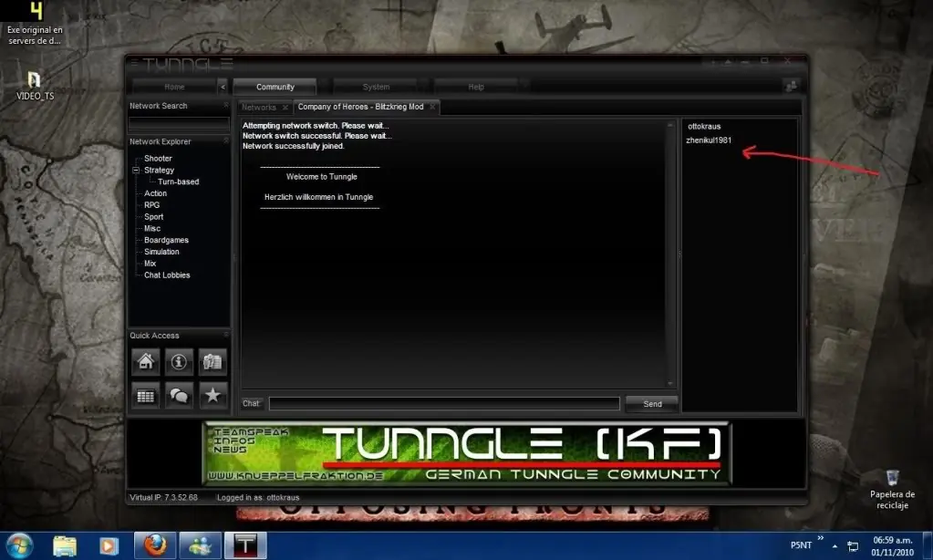The image size is (933, 560).
Task: Select the 'Exe original en servers de d...' desktop icon
Action: tap(35, 24)
